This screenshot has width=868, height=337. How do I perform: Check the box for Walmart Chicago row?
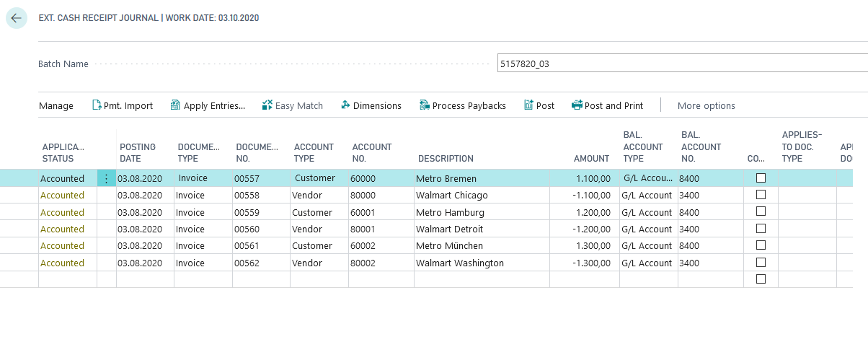tap(761, 195)
